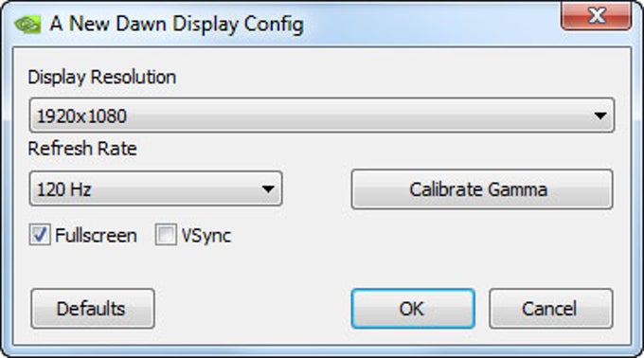Click the Refresh Rate label
The width and height of the screenshot is (644, 358).
coord(82,148)
